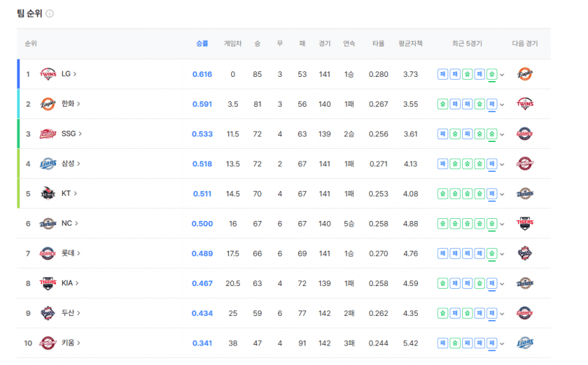The image size is (588, 365).
Task: Expand 두산 recent games chevron
Action: tap(502, 313)
